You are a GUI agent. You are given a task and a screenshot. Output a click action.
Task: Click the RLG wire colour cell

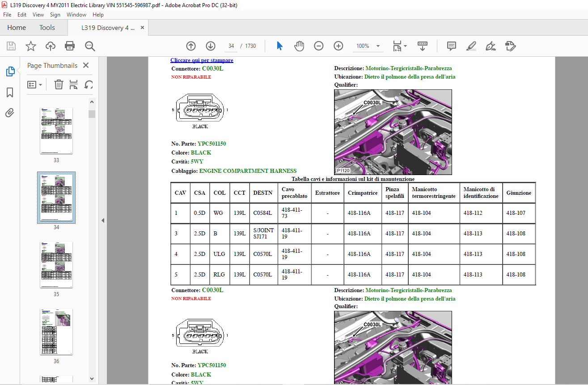click(220, 275)
